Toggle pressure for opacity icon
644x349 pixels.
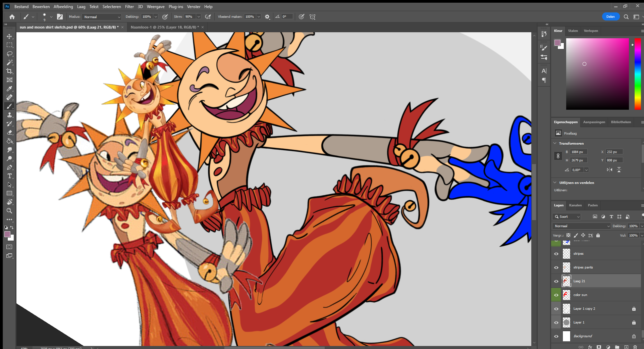pos(165,17)
